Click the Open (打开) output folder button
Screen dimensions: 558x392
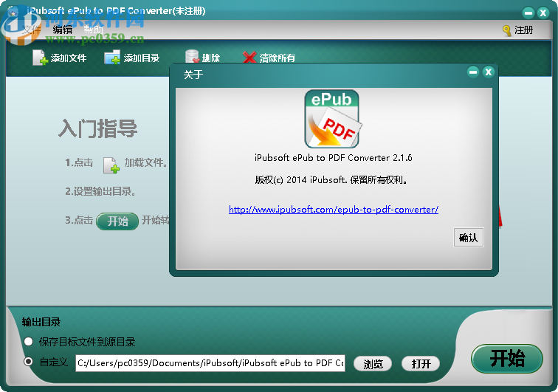pyautogui.click(x=421, y=364)
